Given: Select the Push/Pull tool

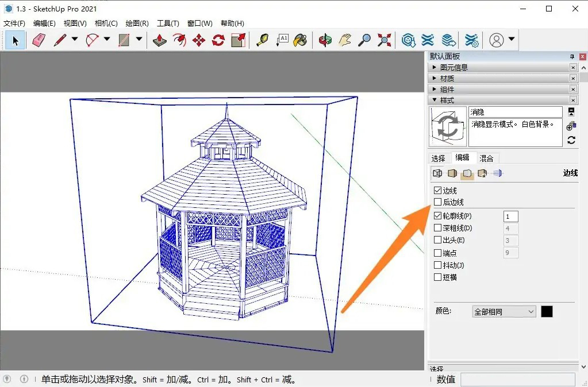Looking at the screenshot, I should tap(160, 40).
